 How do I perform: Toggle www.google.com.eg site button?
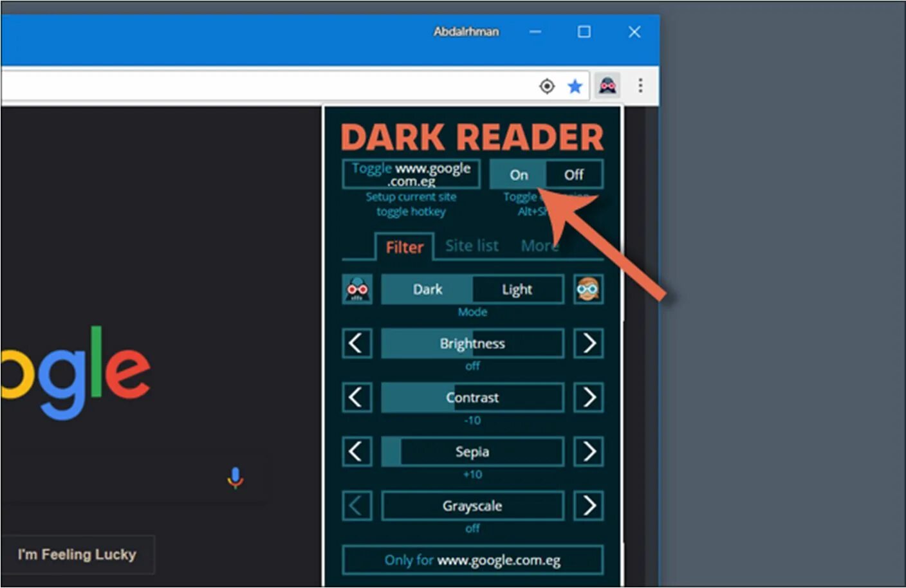tap(411, 174)
